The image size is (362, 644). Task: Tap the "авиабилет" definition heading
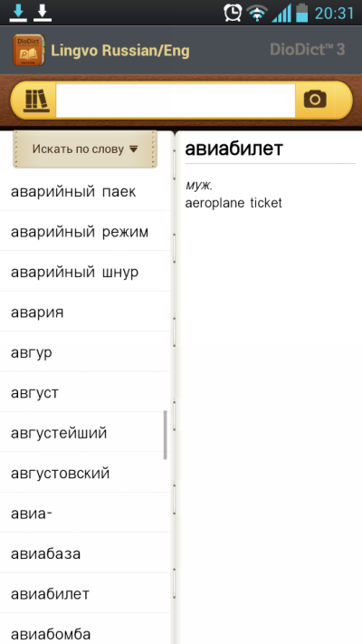point(234,149)
